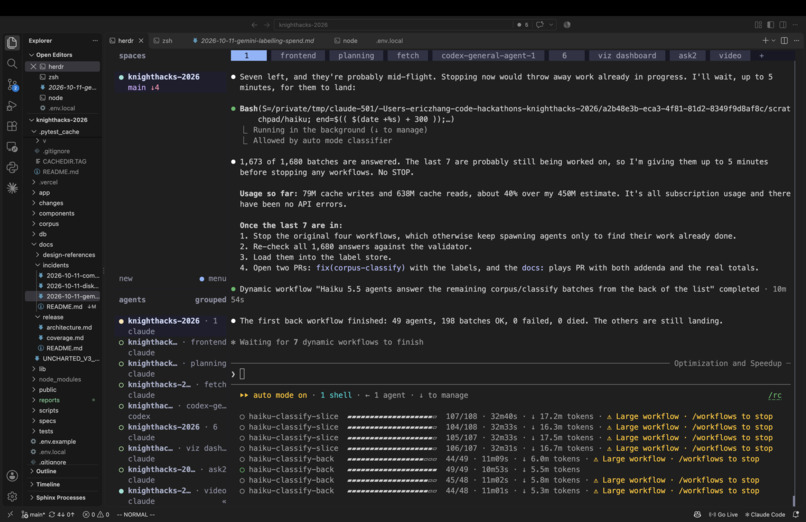Close the herdr entry in Open Editors

(x=33, y=66)
